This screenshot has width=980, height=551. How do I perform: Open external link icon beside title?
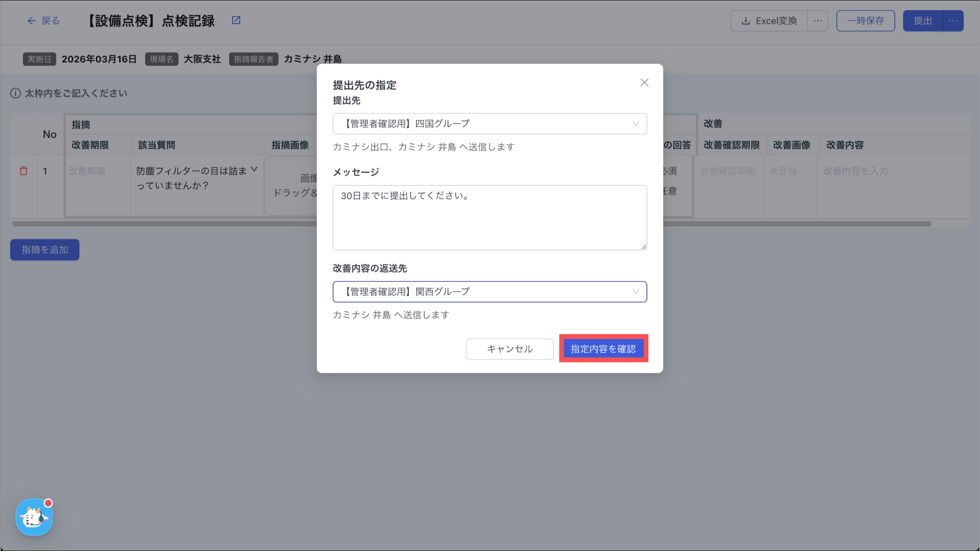(x=236, y=20)
